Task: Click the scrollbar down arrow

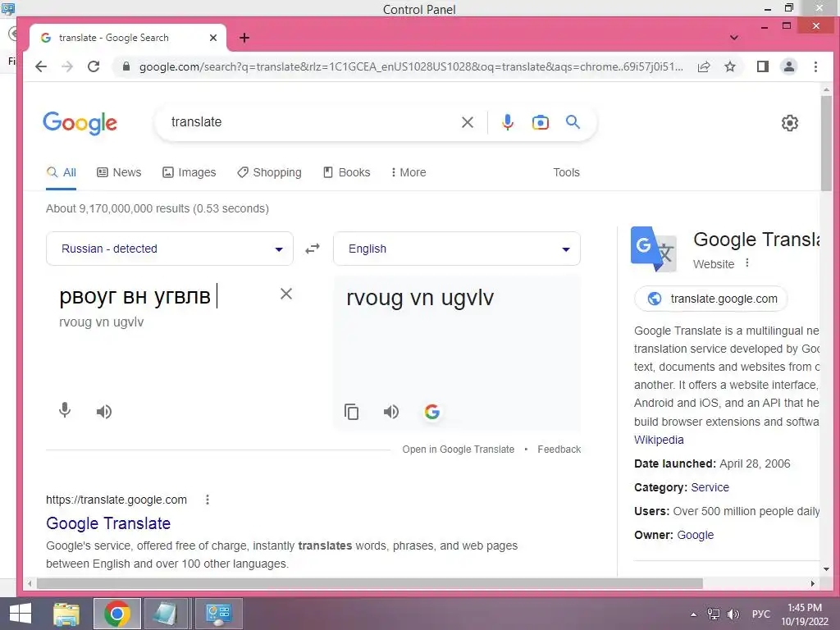Action: (825, 569)
